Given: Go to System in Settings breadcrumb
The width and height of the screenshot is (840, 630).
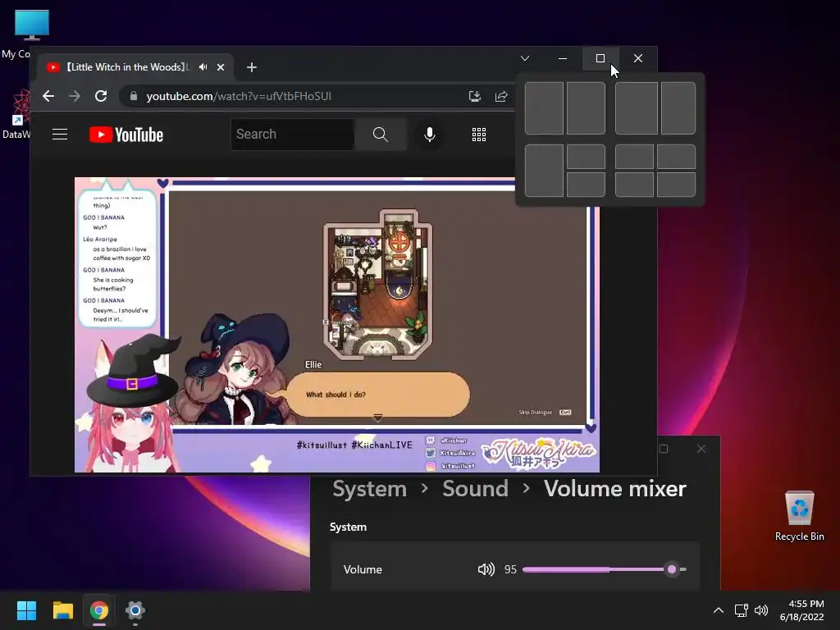Looking at the screenshot, I should point(370,489).
